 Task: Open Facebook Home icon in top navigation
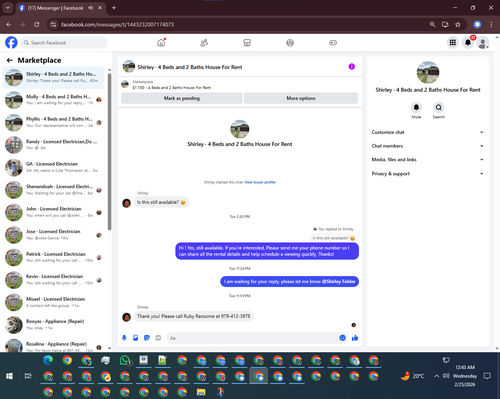tap(161, 43)
